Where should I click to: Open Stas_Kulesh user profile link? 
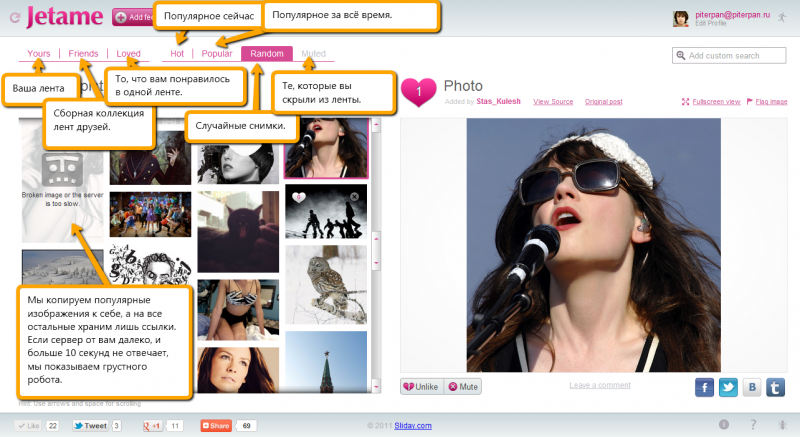(x=498, y=101)
